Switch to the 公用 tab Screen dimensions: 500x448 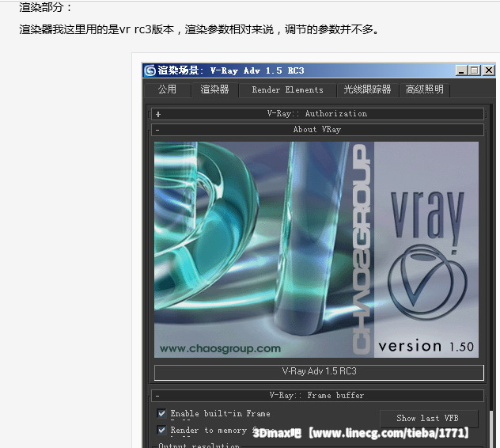(167, 89)
